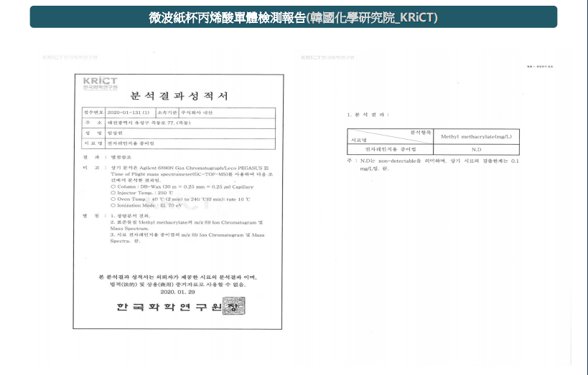Screen dimensions: 588x375
Task: Click sample name 전자레인지용 종이컵 in left certificate table
Action: 131,143
